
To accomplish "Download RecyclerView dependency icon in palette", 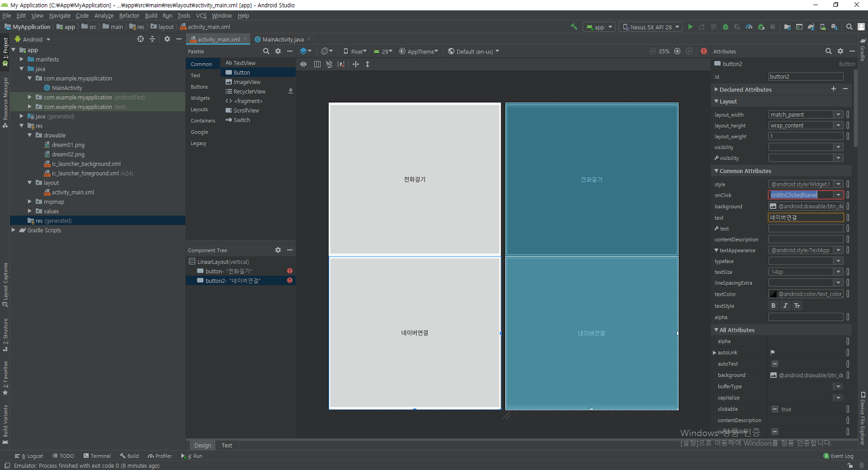I will tap(290, 91).
